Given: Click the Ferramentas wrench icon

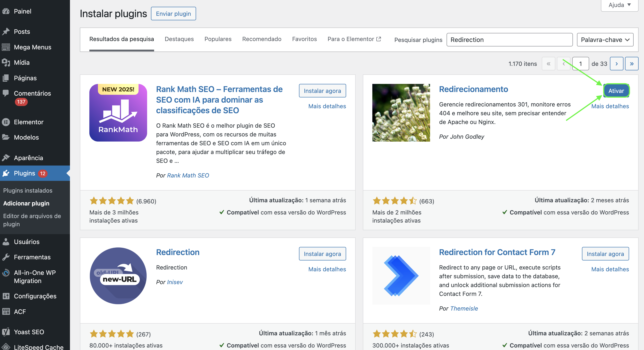Looking at the screenshot, I should [6, 257].
